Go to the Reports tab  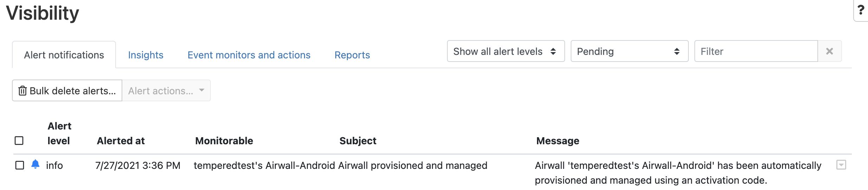[352, 55]
